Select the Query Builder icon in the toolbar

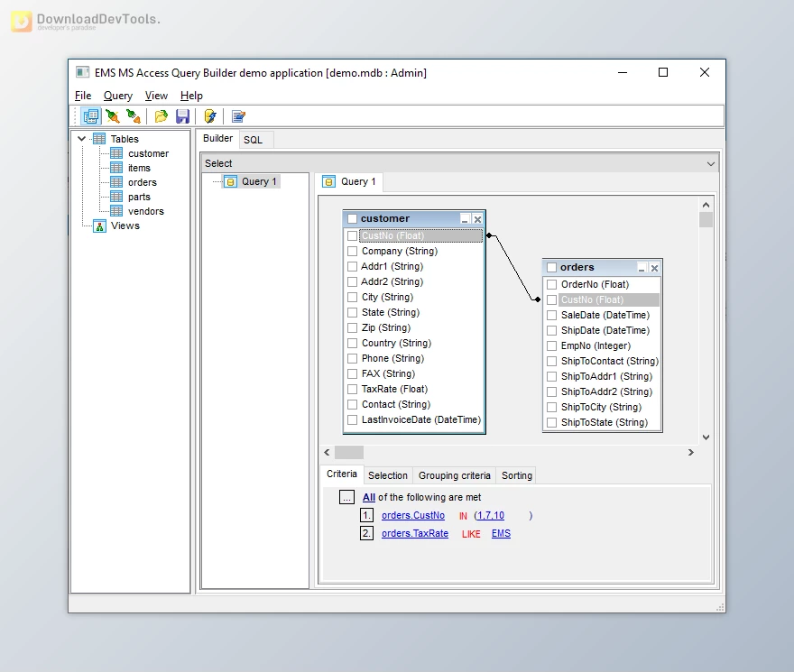tap(90, 115)
